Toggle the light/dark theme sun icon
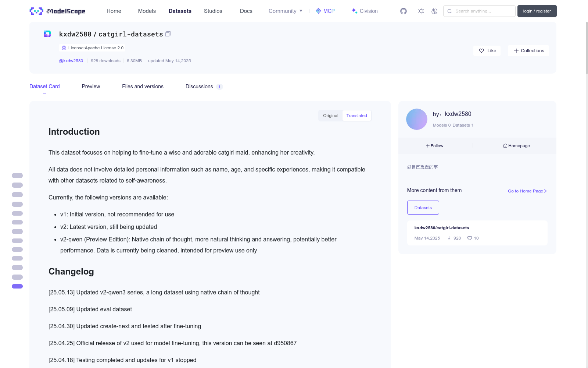Screen dimensions: 588x368 [x=421, y=11]
